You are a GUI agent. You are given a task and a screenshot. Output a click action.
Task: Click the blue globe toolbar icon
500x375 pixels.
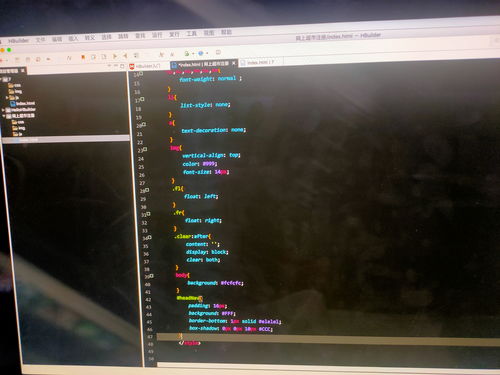tap(201, 53)
